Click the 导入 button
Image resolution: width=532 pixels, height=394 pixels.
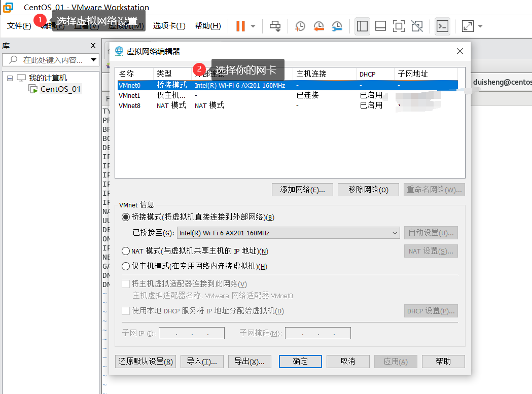click(x=202, y=362)
